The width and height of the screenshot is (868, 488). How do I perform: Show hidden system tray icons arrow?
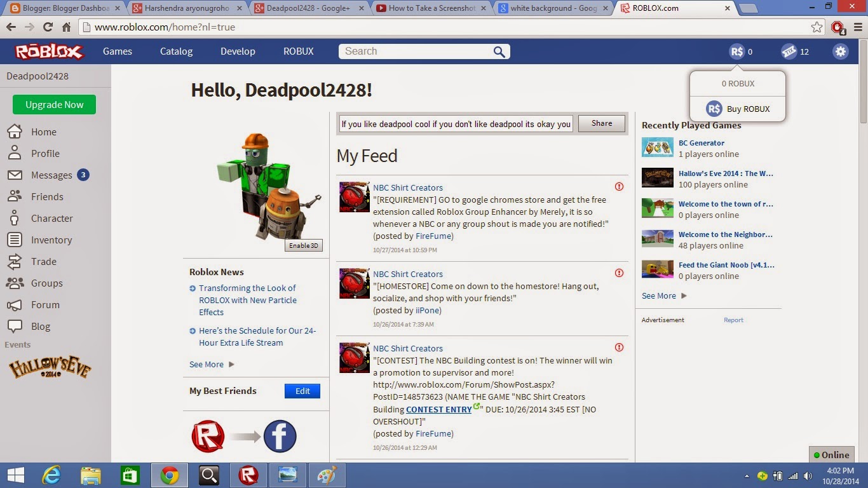747,475
